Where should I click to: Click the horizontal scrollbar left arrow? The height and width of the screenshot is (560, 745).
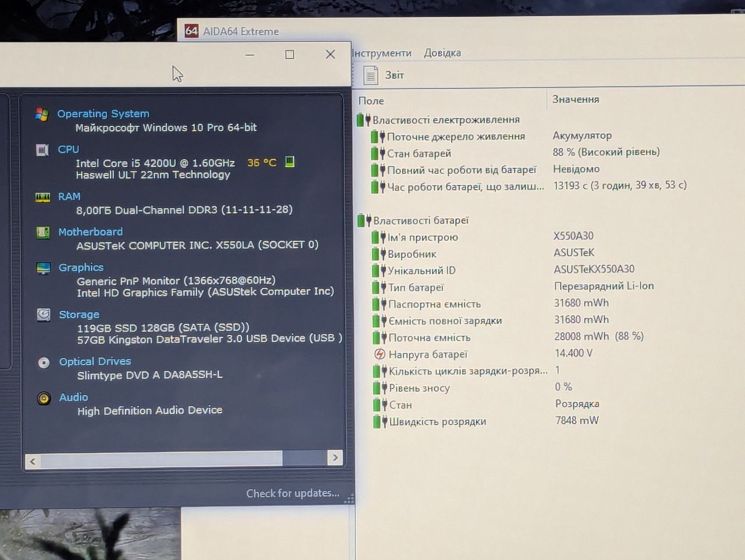tap(33, 461)
